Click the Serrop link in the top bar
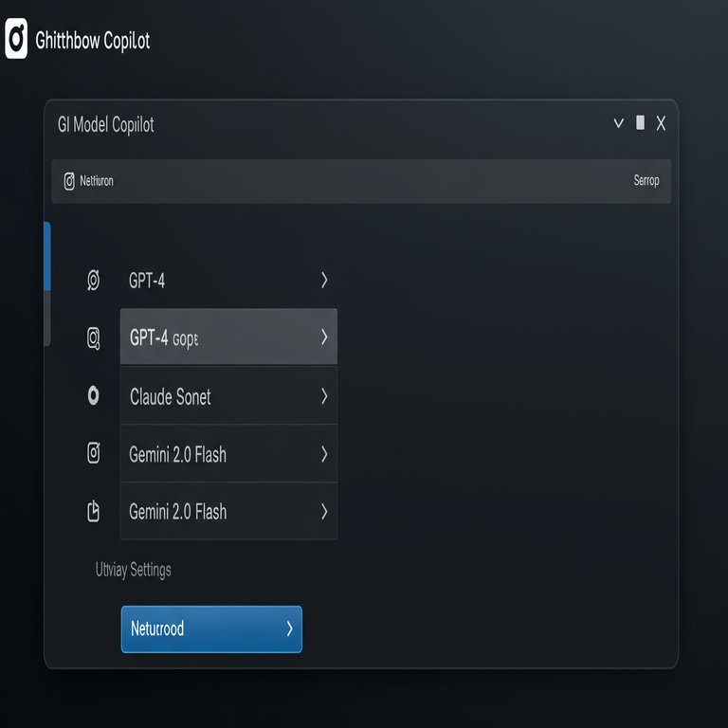This screenshot has width=728, height=728. [x=646, y=180]
